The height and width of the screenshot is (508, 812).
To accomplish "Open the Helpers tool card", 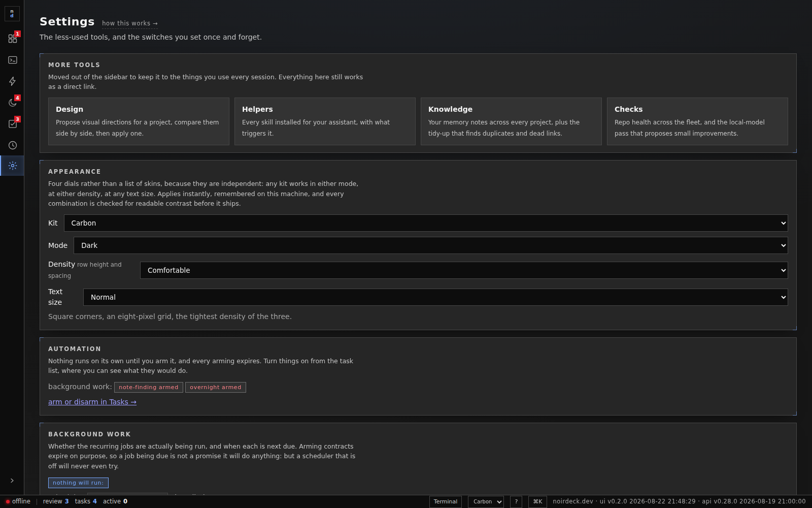I will click(325, 121).
